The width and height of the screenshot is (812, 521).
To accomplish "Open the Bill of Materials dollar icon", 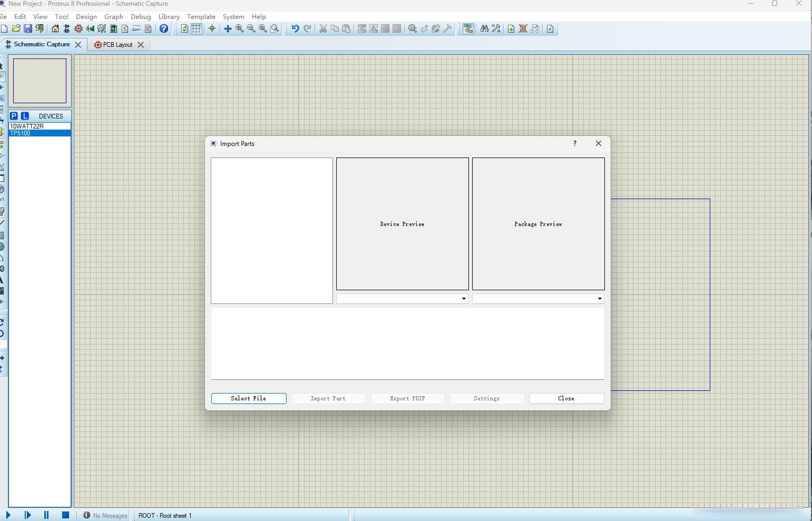I will coord(125,29).
